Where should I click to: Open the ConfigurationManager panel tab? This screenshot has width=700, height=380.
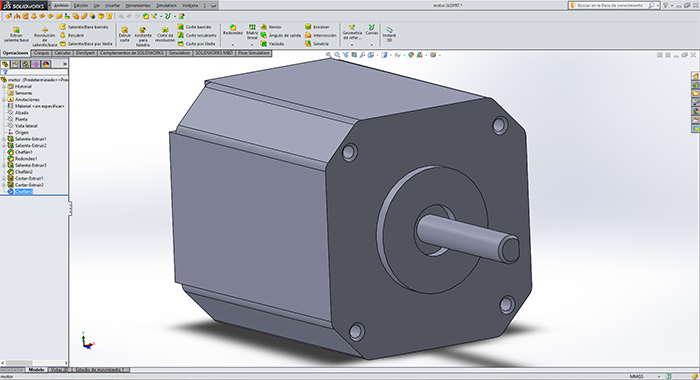[x=26, y=64]
